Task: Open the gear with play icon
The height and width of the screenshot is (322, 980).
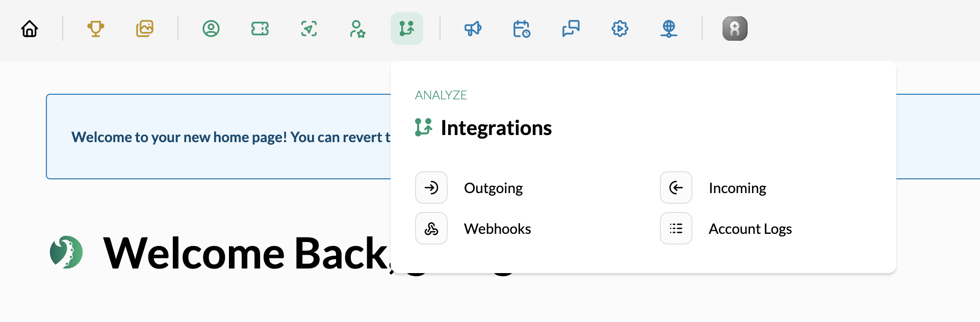Action: [620, 29]
